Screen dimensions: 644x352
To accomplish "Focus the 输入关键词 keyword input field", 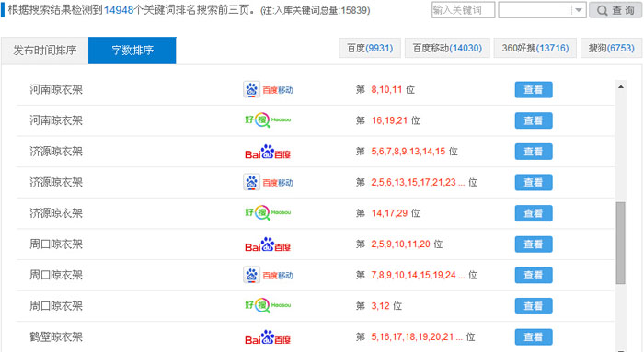I will (x=463, y=10).
